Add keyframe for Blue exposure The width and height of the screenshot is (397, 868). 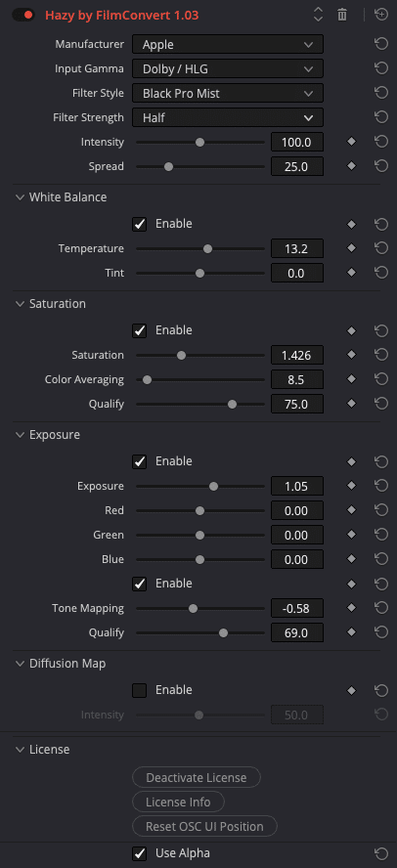click(x=351, y=559)
